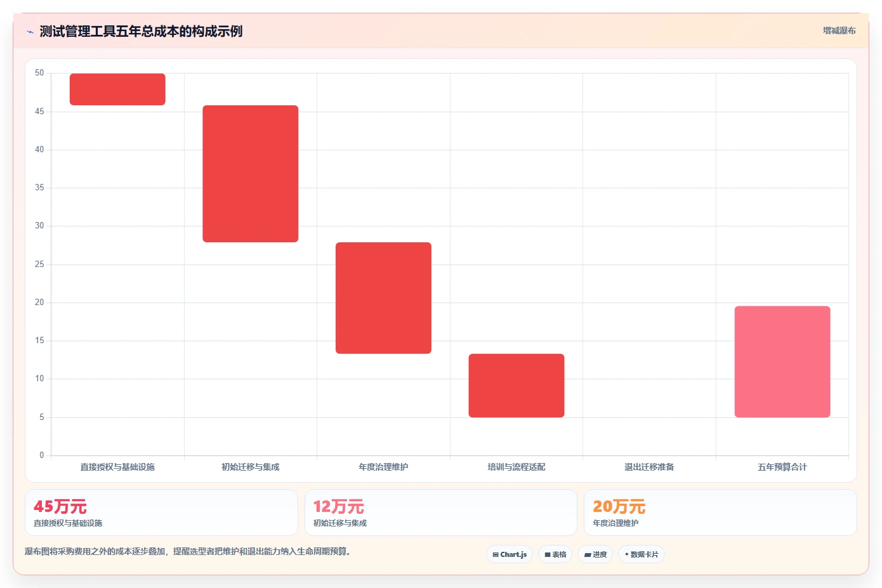The width and height of the screenshot is (882, 588).
Task: Select the 进度 chip
Action: [x=595, y=554]
